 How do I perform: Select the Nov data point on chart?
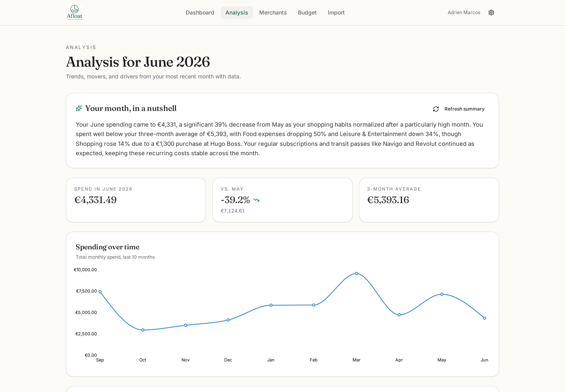[185, 325]
